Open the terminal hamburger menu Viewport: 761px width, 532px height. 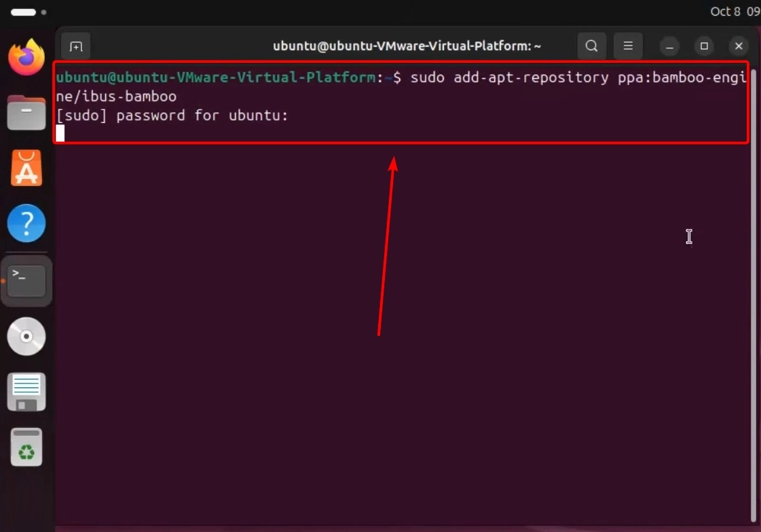point(627,46)
